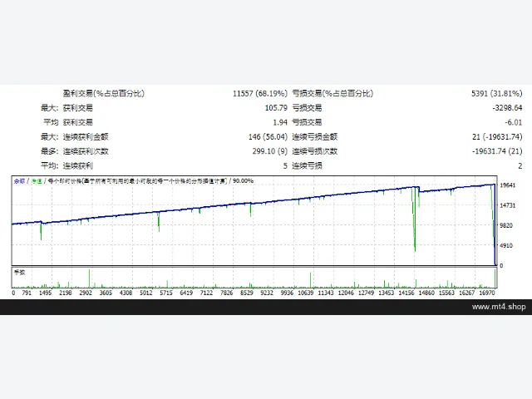Click the average consecutive losses value 2
532x399 pixels.
(x=520, y=166)
